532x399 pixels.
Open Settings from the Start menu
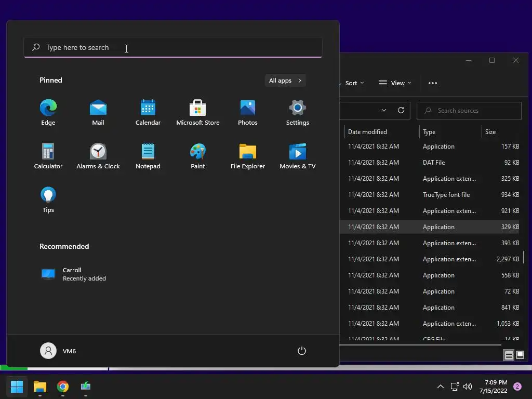298,112
